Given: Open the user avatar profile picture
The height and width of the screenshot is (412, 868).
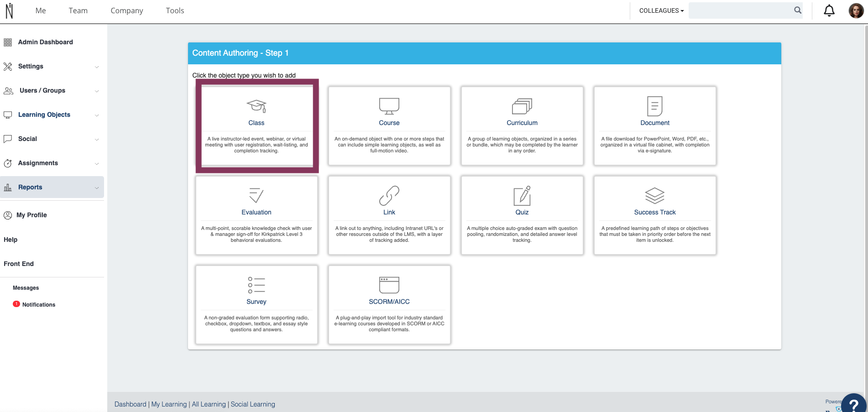Looking at the screenshot, I should tap(856, 10).
